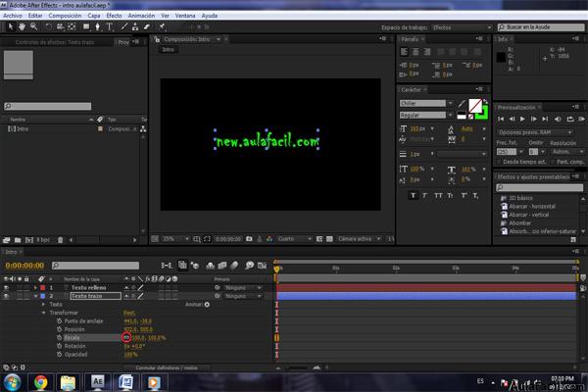The height and width of the screenshot is (392, 588).
Task: Expand the Texto relleno layer properties
Action: (x=35, y=288)
